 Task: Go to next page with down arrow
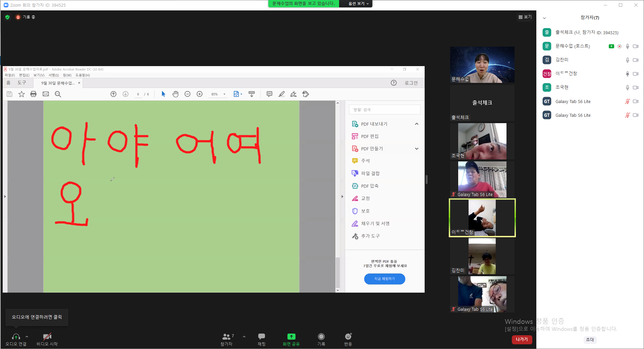click(125, 94)
